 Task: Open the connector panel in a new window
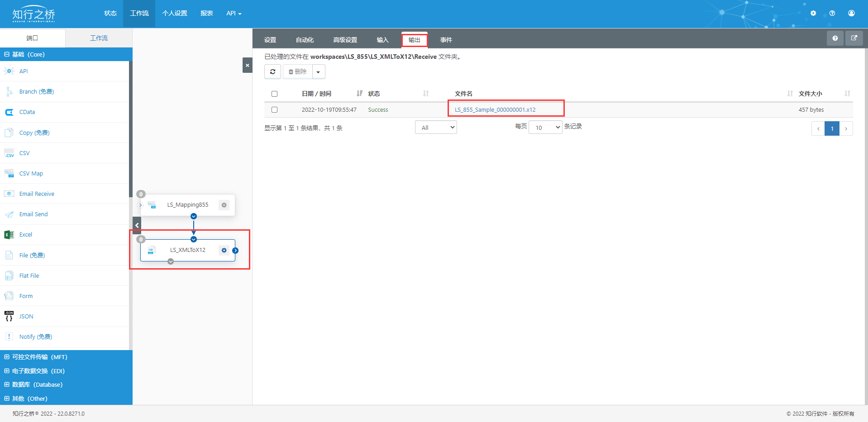pyautogui.click(x=854, y=38)
